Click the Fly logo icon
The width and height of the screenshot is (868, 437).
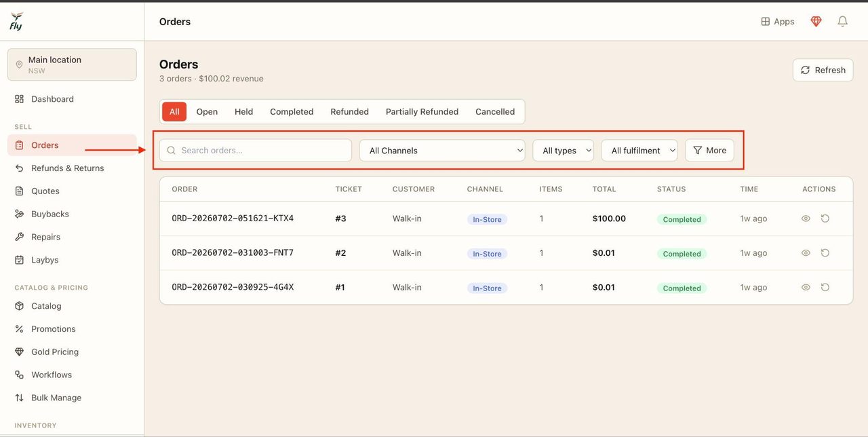pyautogui.click(x=16, y=21)
